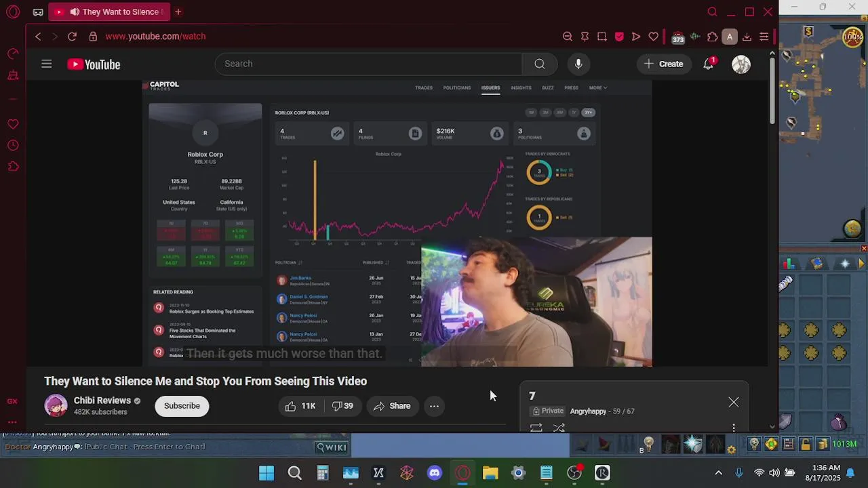Open more actions three-dot menu
868x488 pixels.
(434, 406)
